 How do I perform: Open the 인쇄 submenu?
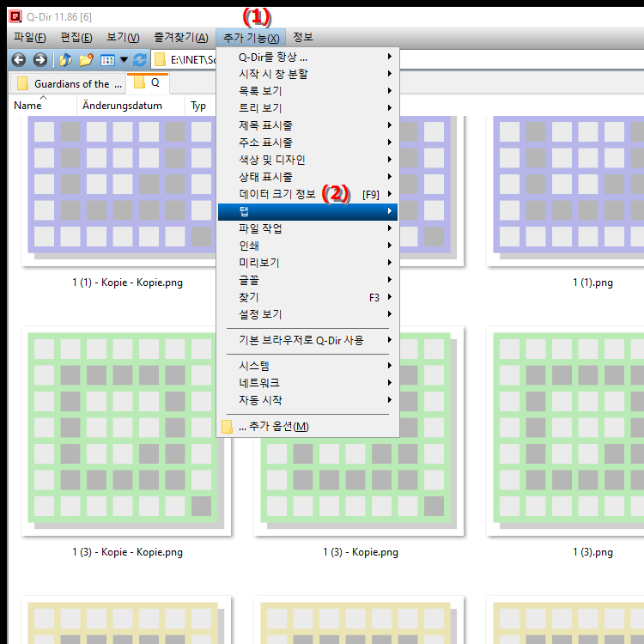pyautogui.click(x=307, y=246)
